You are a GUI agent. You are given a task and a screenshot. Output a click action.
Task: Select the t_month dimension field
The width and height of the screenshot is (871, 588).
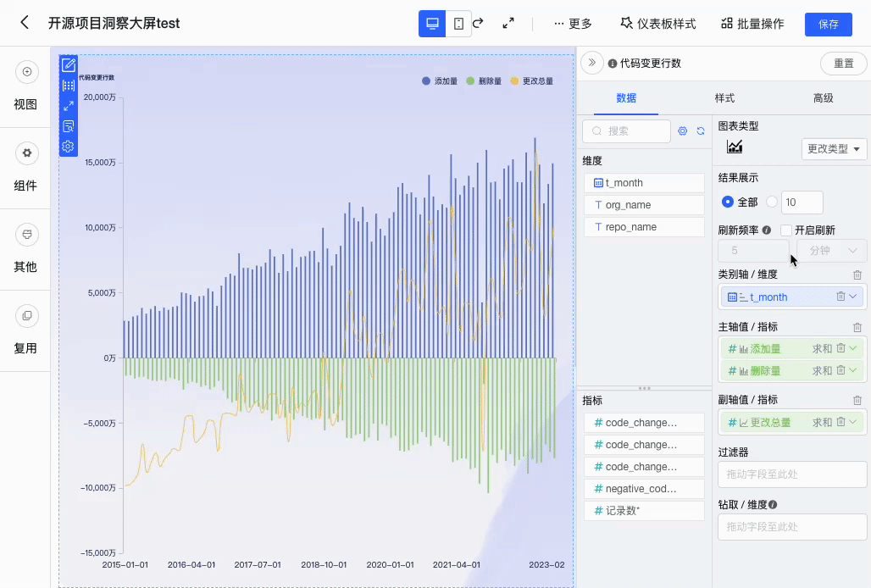(x=644, y=183)
